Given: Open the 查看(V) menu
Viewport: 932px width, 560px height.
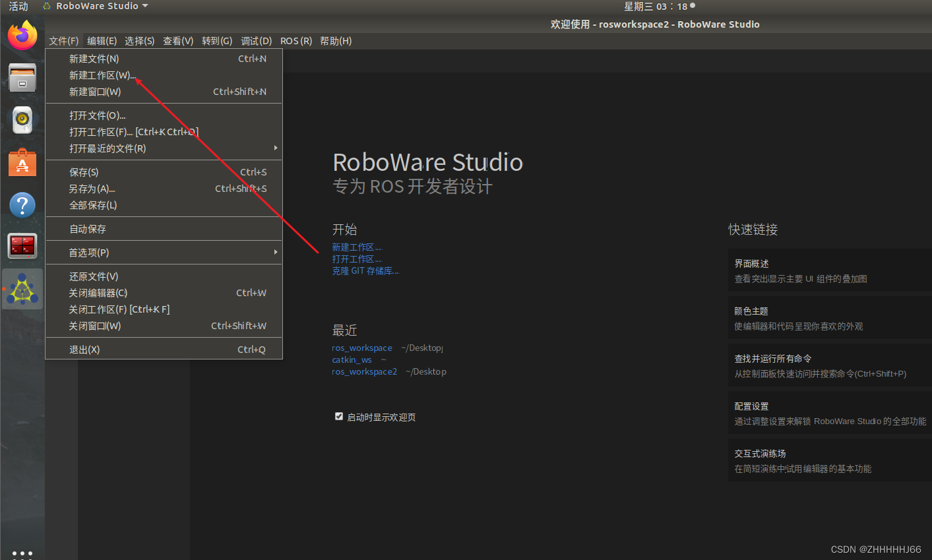Looking at the screenshot, I should [178, 41].
